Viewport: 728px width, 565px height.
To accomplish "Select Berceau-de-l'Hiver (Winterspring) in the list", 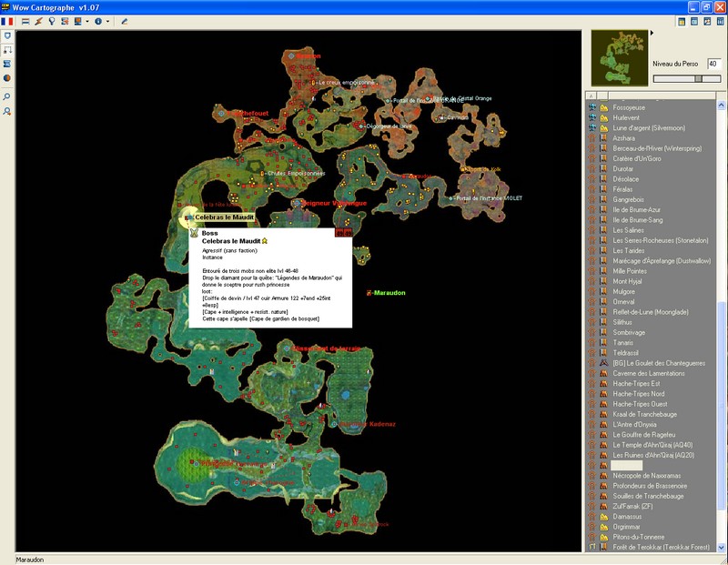I will 657,148.
